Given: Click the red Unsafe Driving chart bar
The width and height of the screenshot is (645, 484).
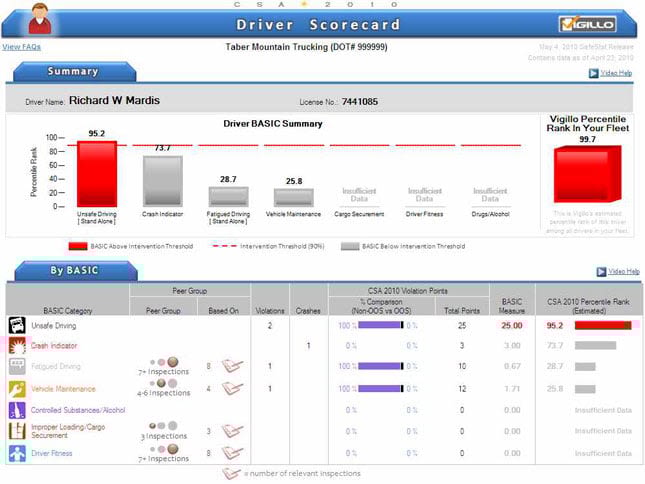Looking at the screenshot, I should click(97, 174).
